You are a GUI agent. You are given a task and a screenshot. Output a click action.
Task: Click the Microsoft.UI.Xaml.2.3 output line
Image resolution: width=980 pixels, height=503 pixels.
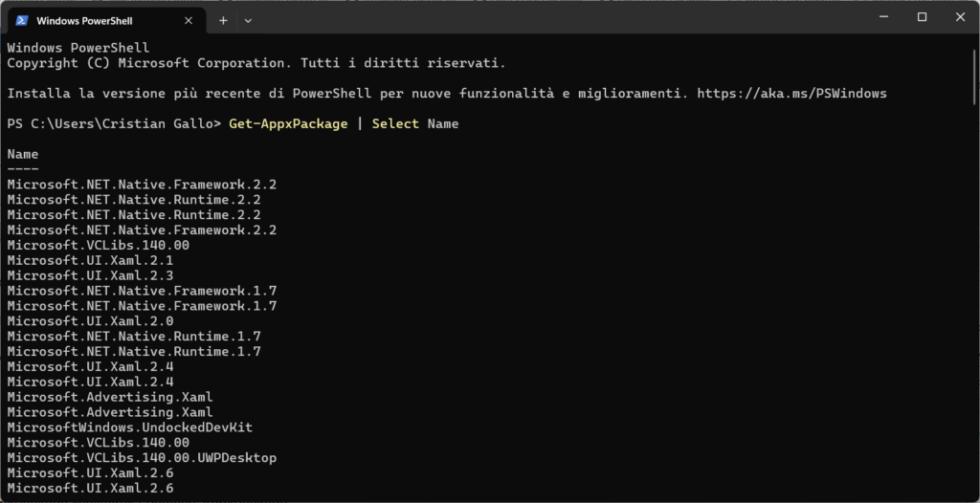pos(90,275)
